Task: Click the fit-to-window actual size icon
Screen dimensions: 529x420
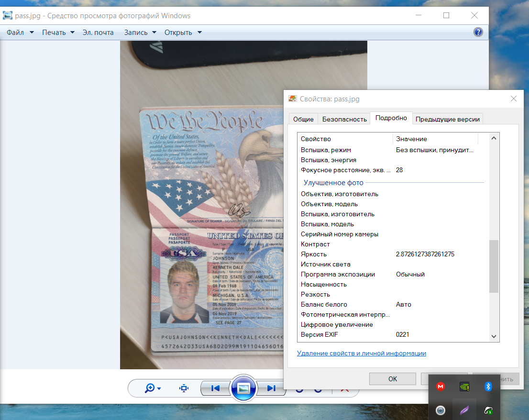Action: 184,388
